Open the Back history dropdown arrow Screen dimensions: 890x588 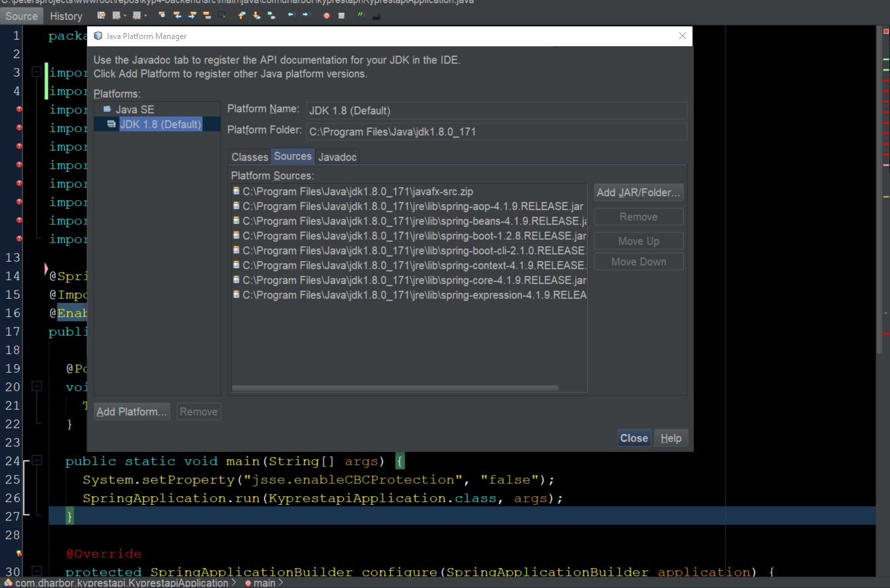(x=125, y=15)
